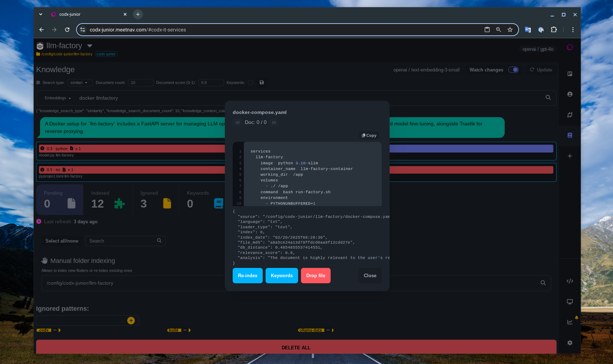The width and height of the screenshot is (613, 364).
Task: Click the codx-junior logo in sidebar
Action: [x=570, y=48]
